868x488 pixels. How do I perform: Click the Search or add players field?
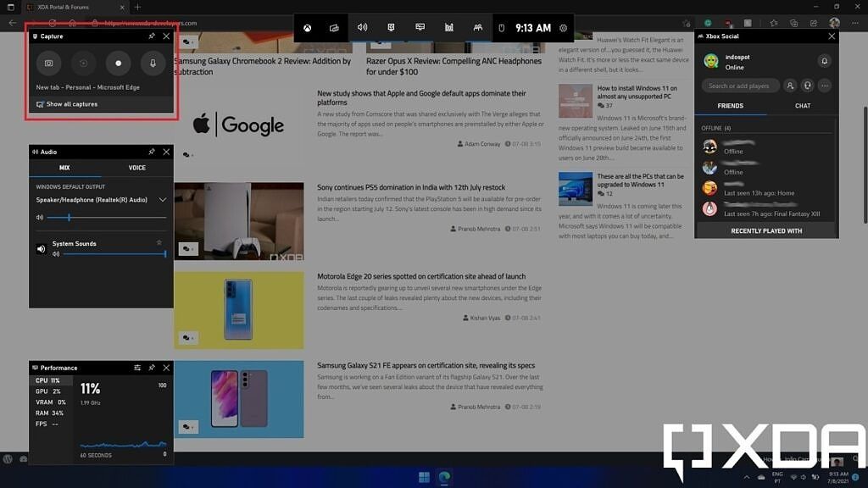pos(738,86)
